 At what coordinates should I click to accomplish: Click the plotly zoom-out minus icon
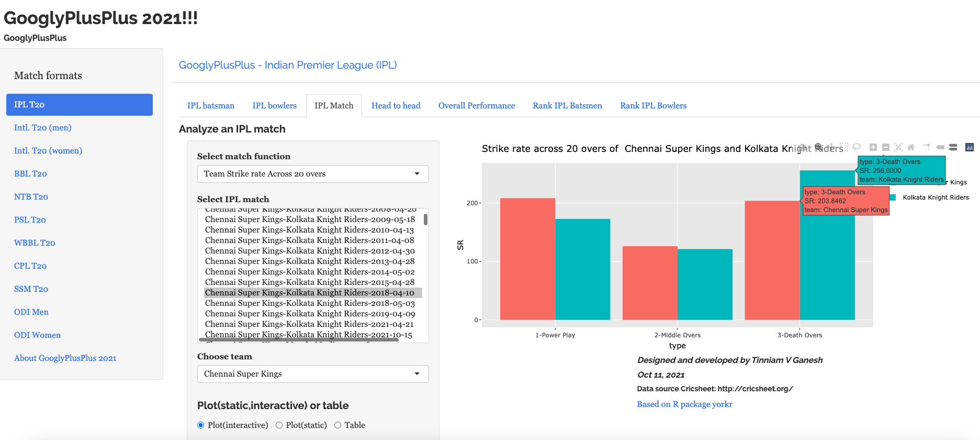click(x=885, y=147)
